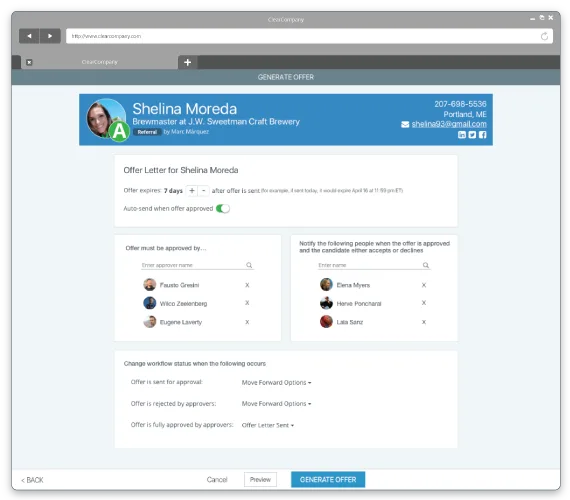This screenshot has height=500, width=570.
Task: Click search icon in approver field
Action: 249,265
